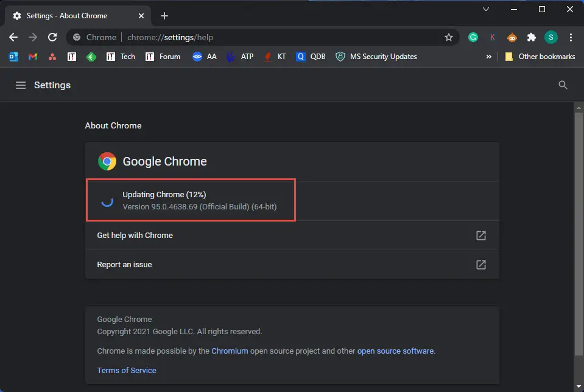Reload the page with refresh icon
Viewport: 584px width, 392px height.
click(x=52, y=37)
